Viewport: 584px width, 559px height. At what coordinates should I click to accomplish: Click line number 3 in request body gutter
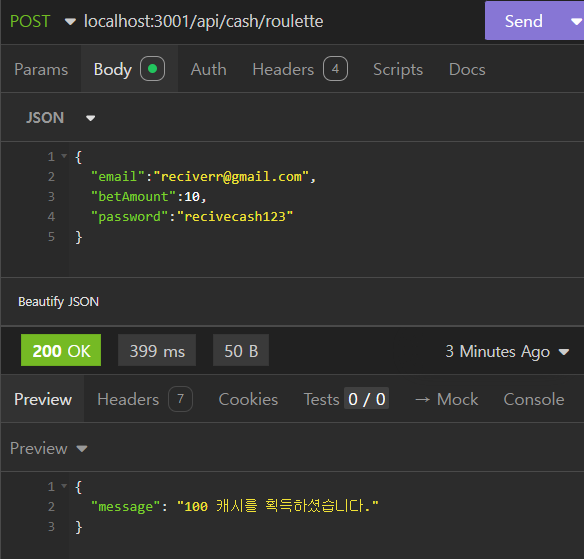(51, 197)
